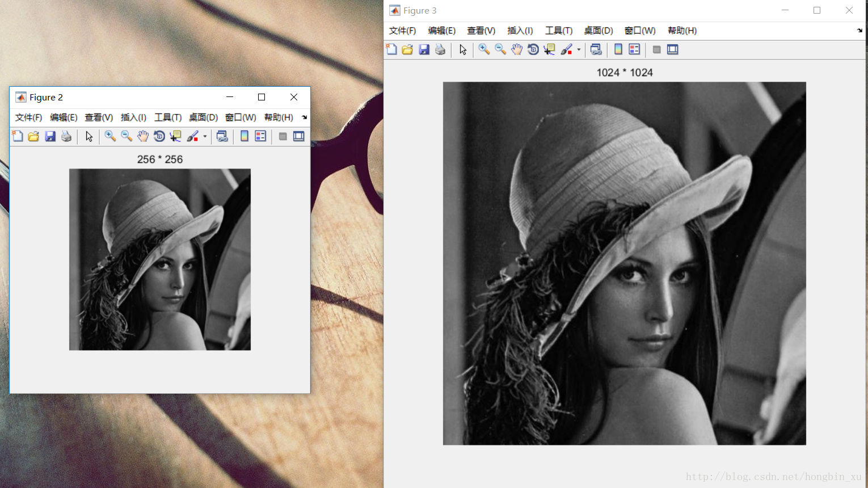Open Brush tool dropdown arrow in Figure 2
The height and width of the screenshot is (488, 868).
click(205, 136)
